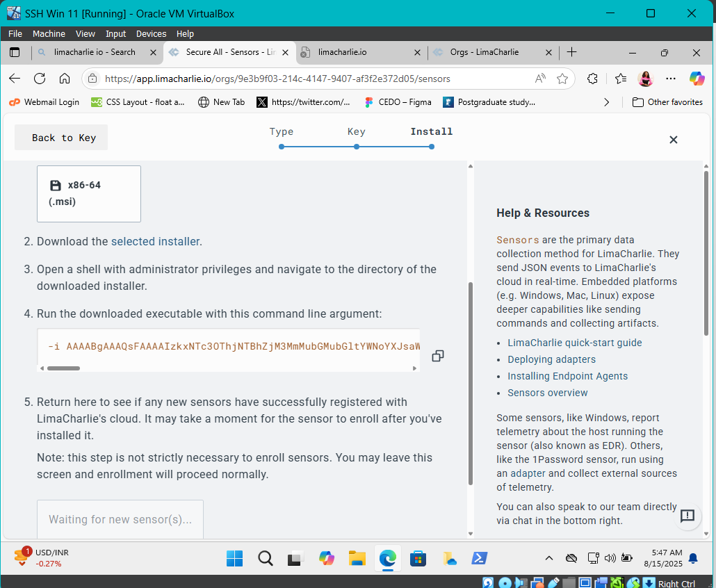Open the favorites hub
The image size is (716, 588).
621,79
